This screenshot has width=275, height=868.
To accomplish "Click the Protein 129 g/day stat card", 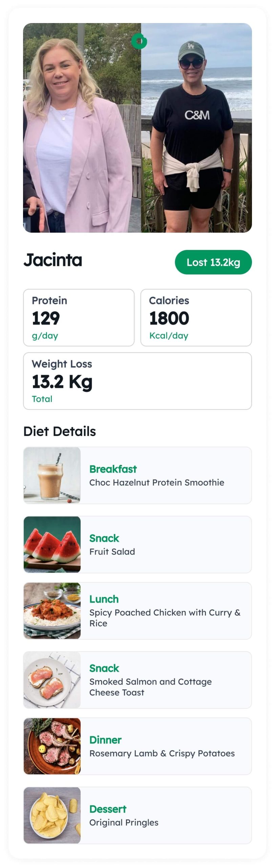I will pyautogui.click(x=79, y=317).
